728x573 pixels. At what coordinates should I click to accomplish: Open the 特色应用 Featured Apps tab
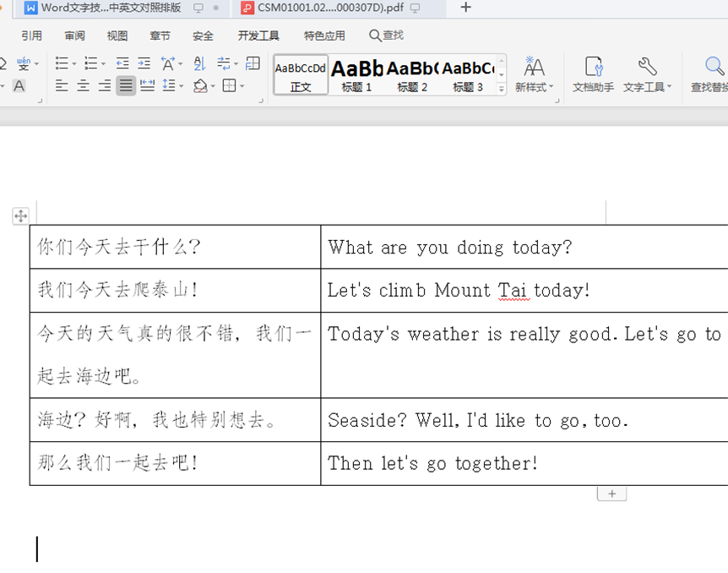coord(324,35)
